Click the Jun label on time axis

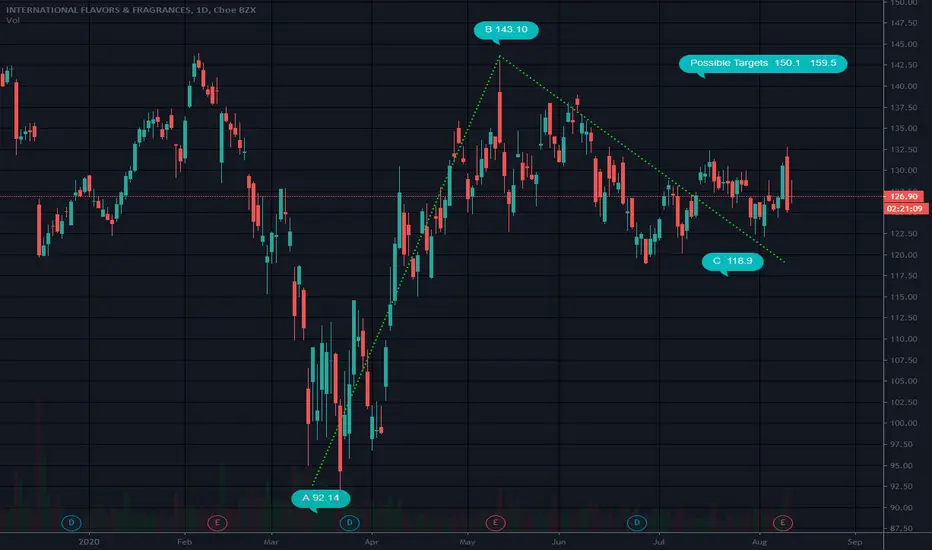pos(558,542)
